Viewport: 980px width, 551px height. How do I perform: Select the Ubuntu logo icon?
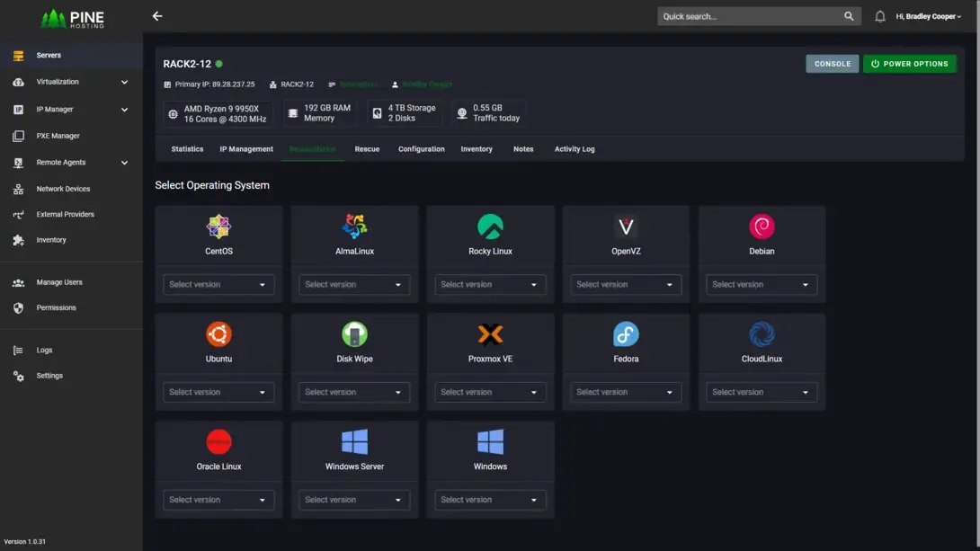click(218, 334)
